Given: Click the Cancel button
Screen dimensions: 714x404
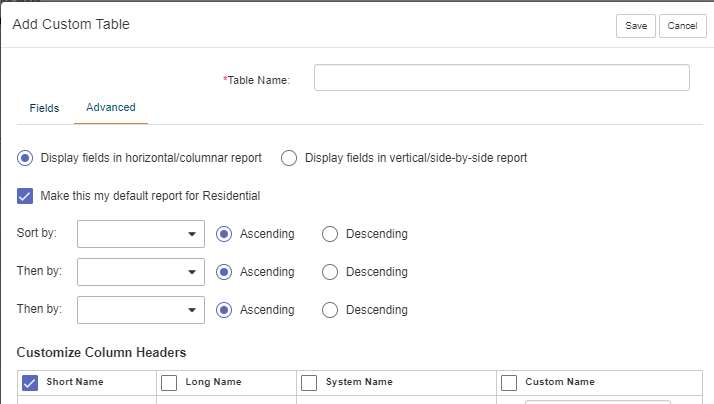Looking at the screenshot, I should (x=683, y=26).
